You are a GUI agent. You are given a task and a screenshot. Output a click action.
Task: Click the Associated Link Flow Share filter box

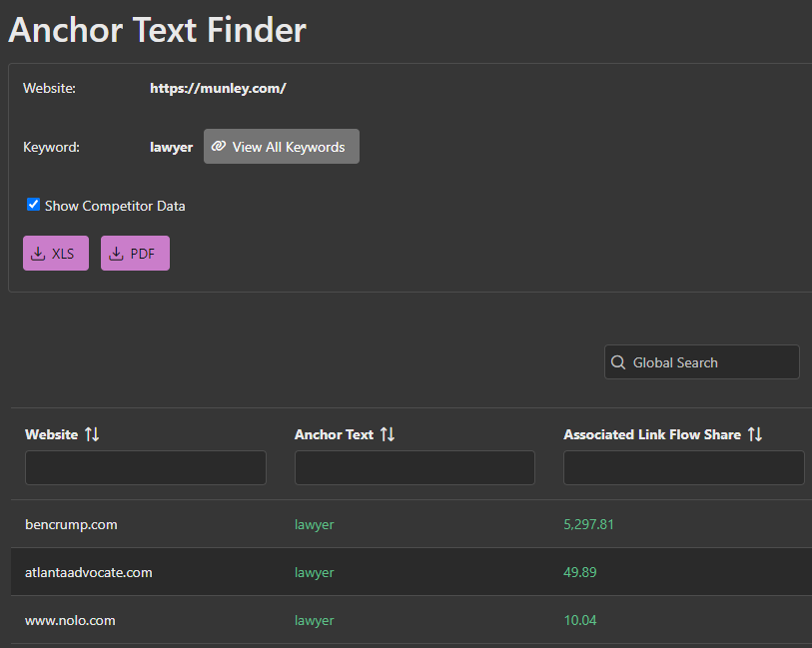click(x=683, y=467)
